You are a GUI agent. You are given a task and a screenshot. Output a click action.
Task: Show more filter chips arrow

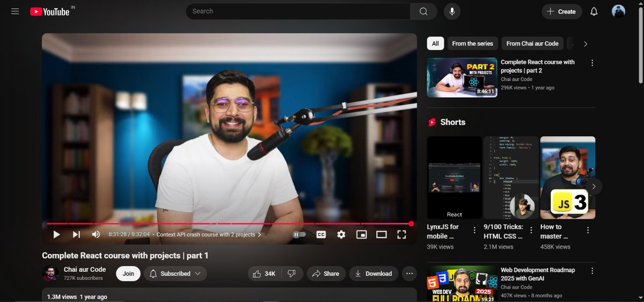click(x=586, y=44)
